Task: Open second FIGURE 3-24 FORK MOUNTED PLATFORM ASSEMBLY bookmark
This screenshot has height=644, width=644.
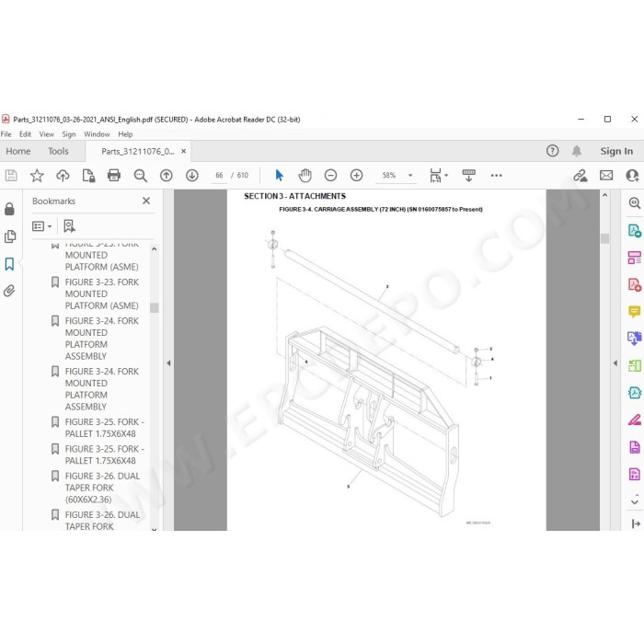Action: [102, 389]
